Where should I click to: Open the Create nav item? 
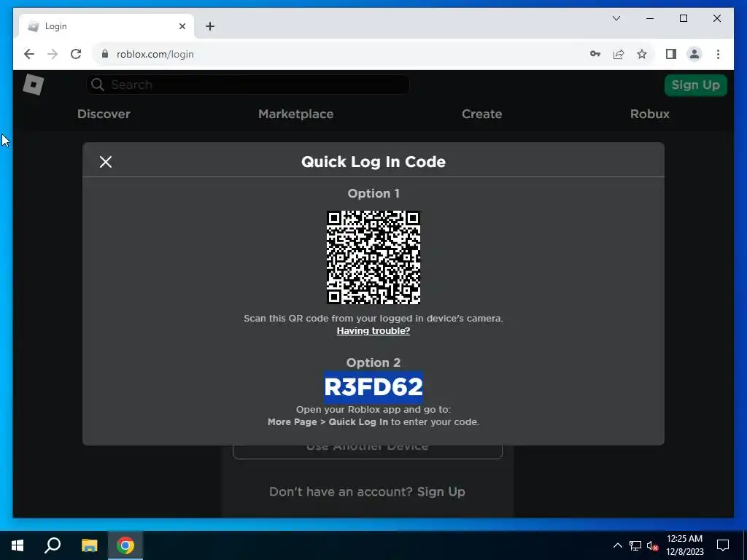(481, 114)
